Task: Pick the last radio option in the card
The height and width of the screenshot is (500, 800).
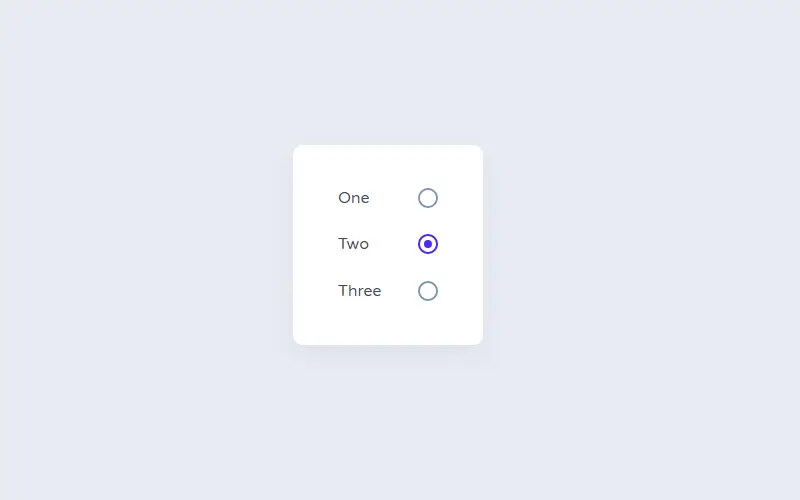Action: coord(428,291)
